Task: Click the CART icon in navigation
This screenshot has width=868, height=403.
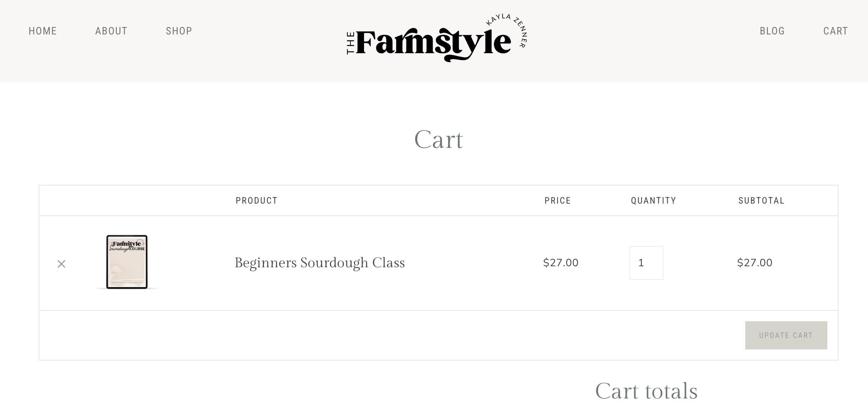Action: [x=835, y=31]
